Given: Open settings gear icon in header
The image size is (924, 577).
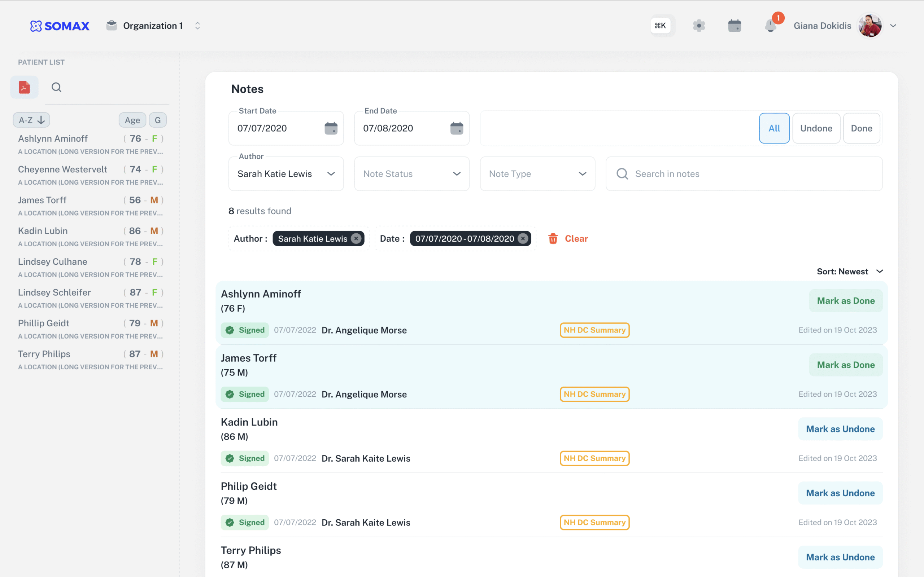Looking at the screenshot, I should [x=699, y=26].
